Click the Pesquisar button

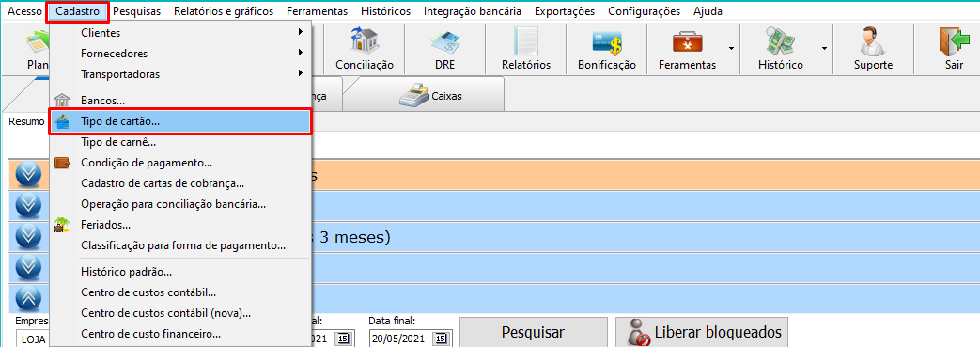(x=533, y=332)
